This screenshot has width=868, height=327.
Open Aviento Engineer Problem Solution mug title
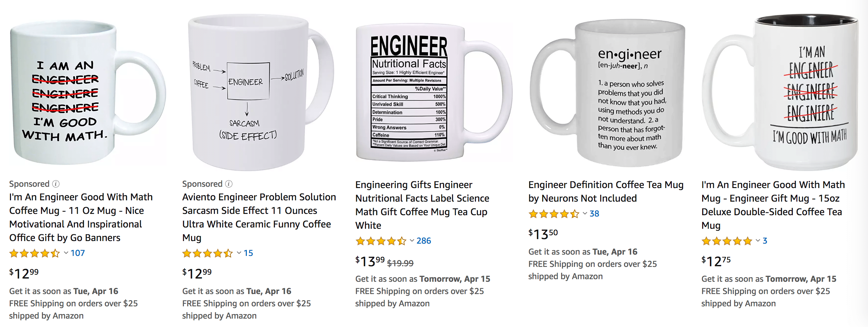(259, 217)
